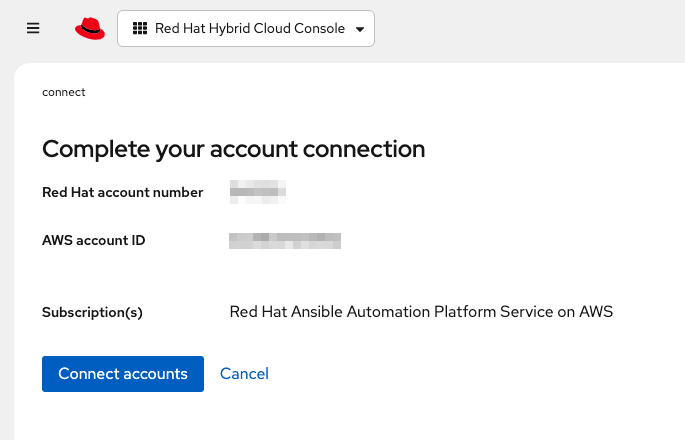
Task: Click the connect breadcrumb text
Action: click(x=64, y=92)
